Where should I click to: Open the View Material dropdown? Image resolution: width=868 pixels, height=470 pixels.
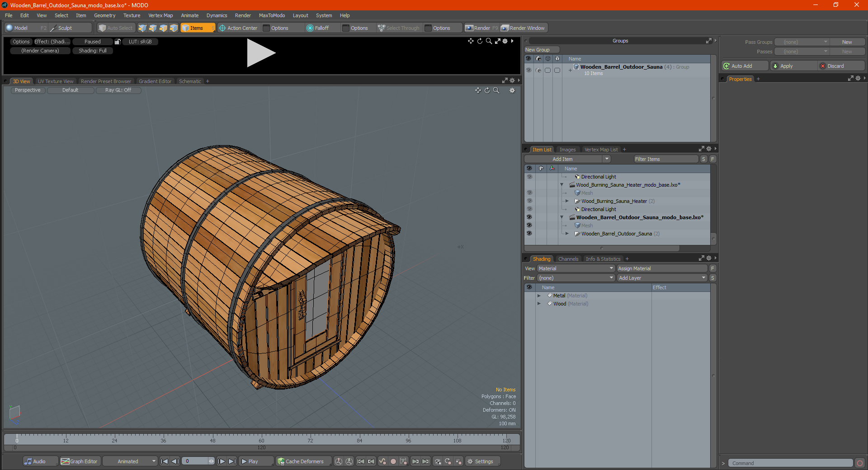coord(576,268)
